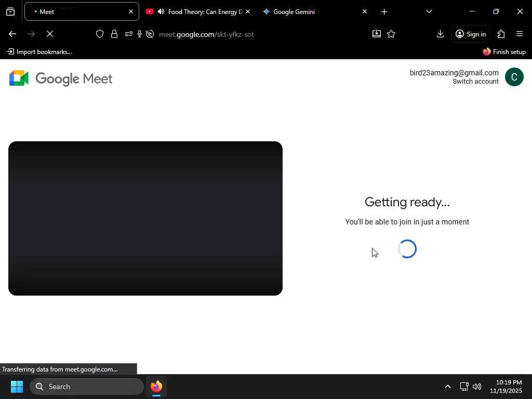Image resolution: width=532 pixels, height=399 pixels.
Task: Sign in to Firefox account
Action: 471,34
